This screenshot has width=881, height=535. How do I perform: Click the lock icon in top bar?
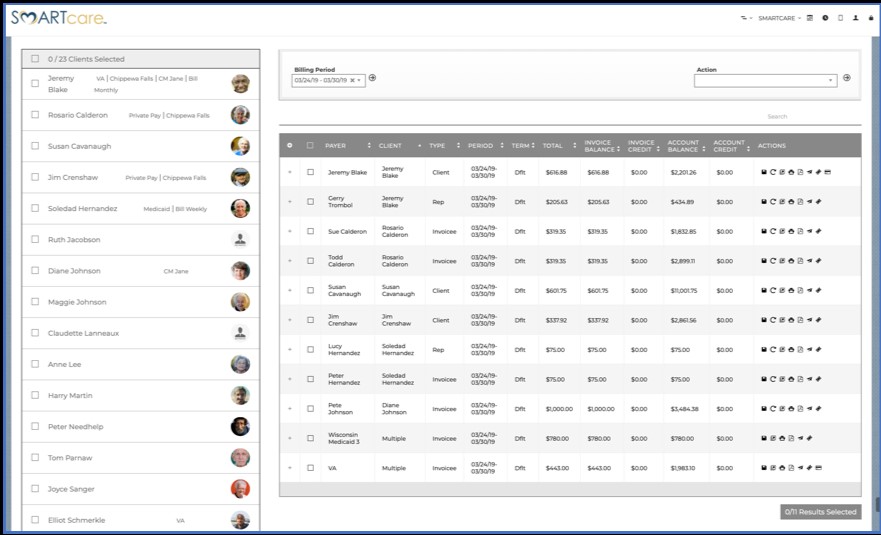pos(871,18)
